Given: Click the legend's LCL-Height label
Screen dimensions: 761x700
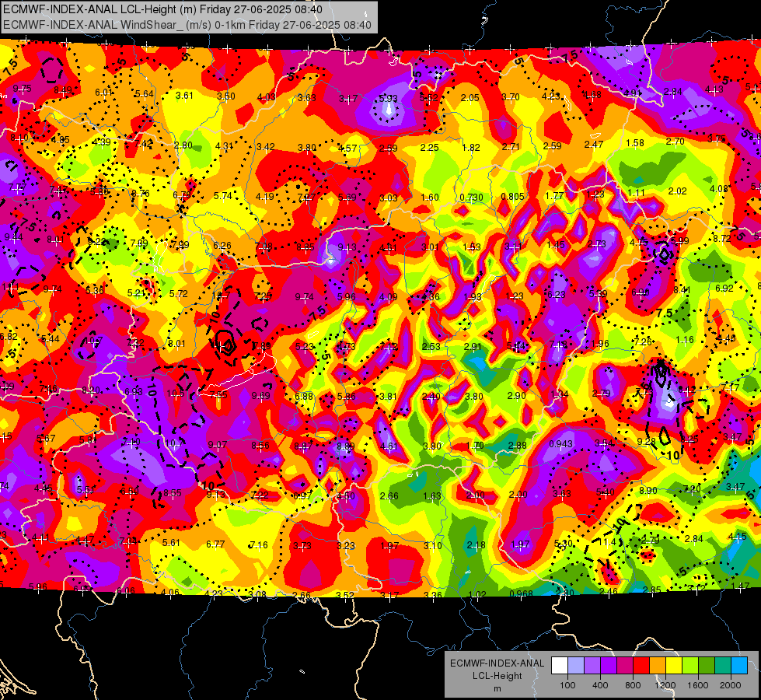Looking at the screenshot, I should [x=497, y=676].
